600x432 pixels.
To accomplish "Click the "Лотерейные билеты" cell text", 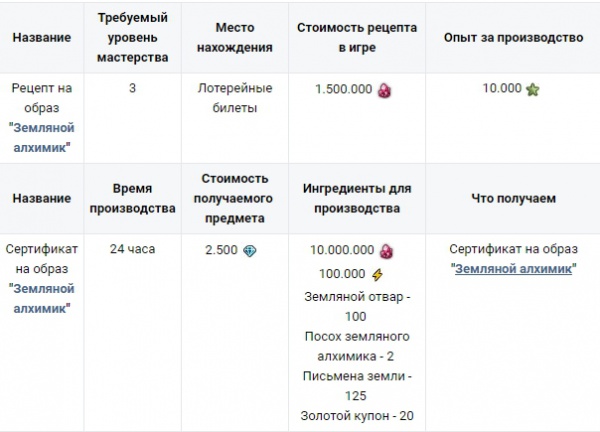I will [226, 98].
